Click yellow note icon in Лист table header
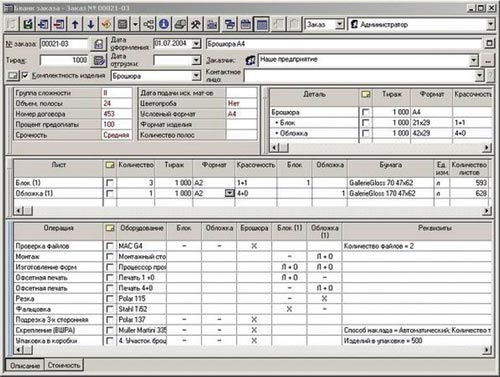Screen dimensions: 500x377 [x=110, y=165]
